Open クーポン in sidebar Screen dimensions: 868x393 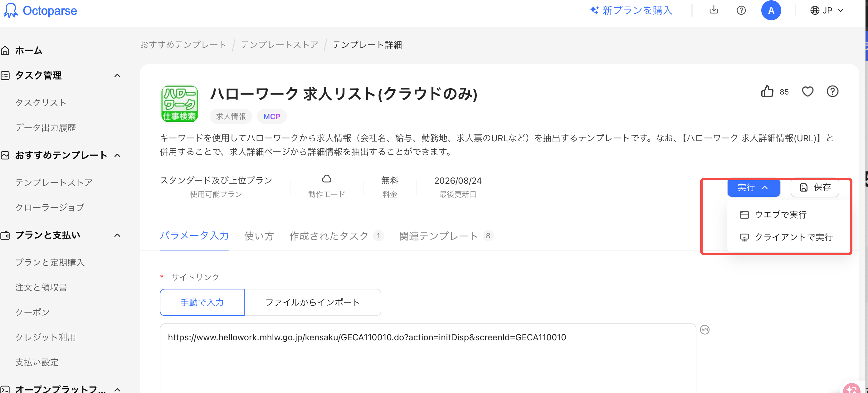[x=32, y=312]
